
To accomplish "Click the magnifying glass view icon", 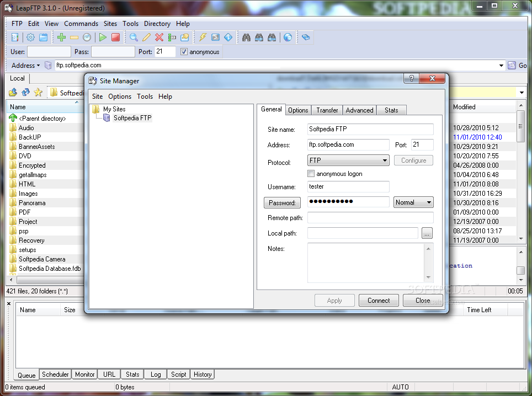I will [x=134, y=38].
